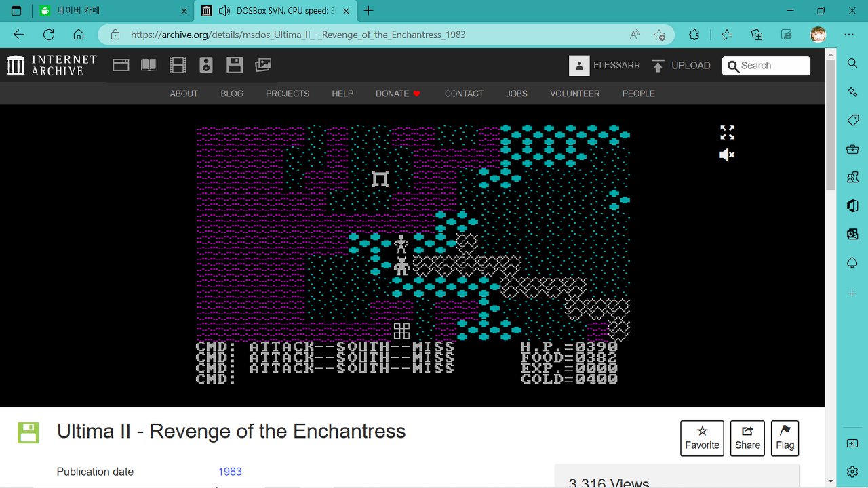Share this item
The width and height of the screenshot is (868, 488).
(747, 438)
